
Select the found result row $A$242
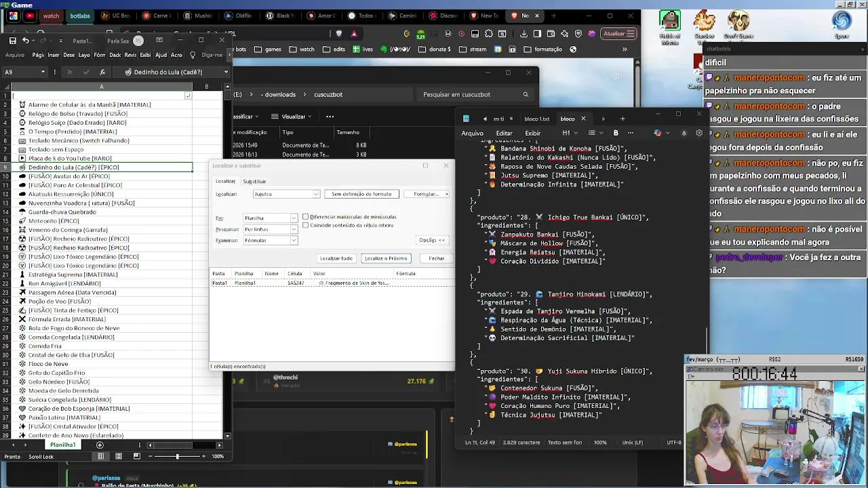click(x=332, y=283)
